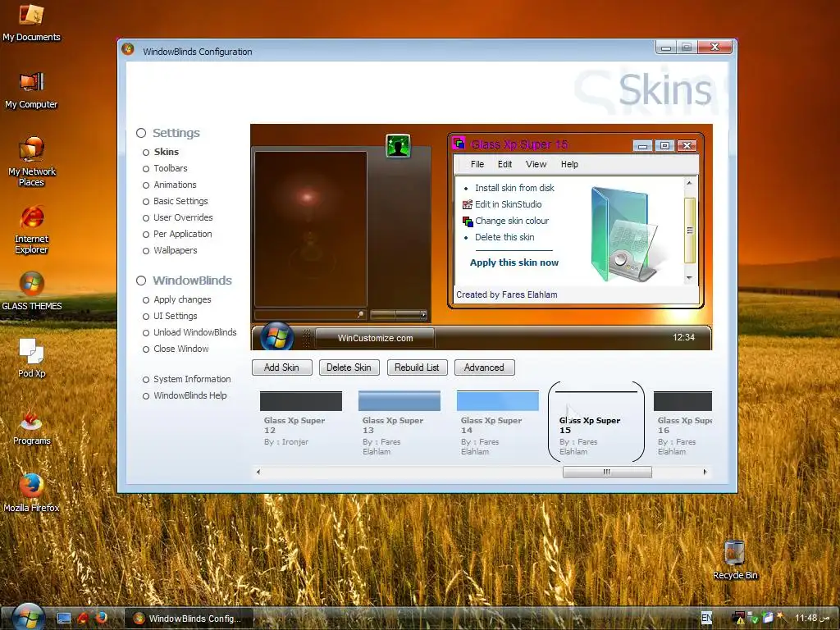Viewport: 840px width, 630px height.
Task: Open My Computer desktop icon
Action: (x=31, y=90)
